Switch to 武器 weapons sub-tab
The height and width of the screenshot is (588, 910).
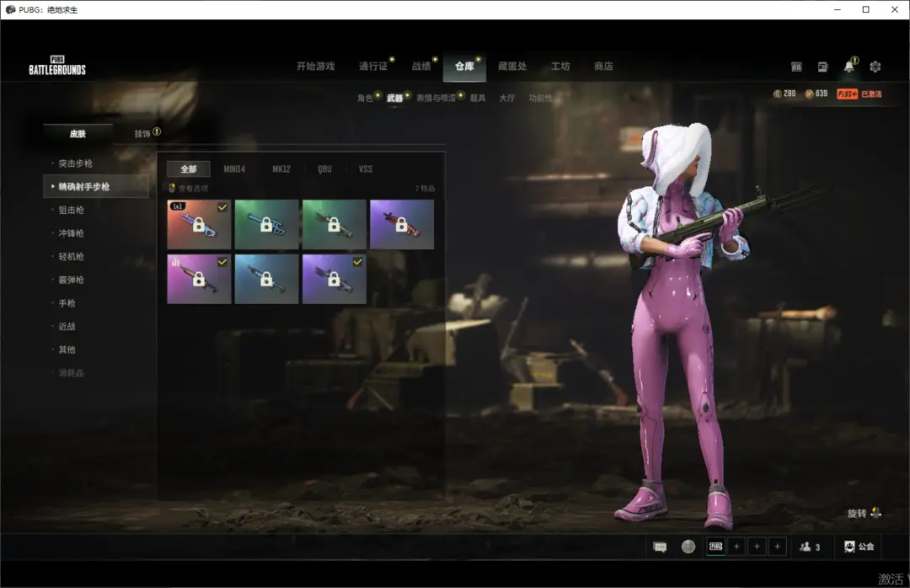point(395,98)
